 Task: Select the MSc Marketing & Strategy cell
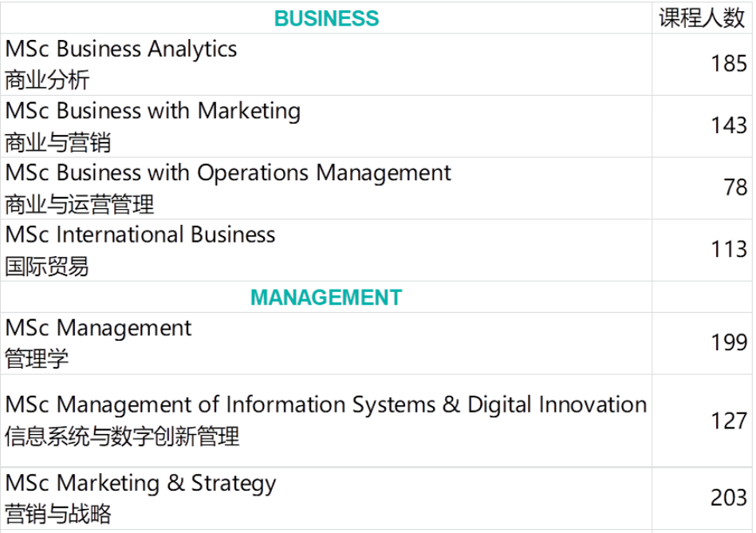pos(141,484)
